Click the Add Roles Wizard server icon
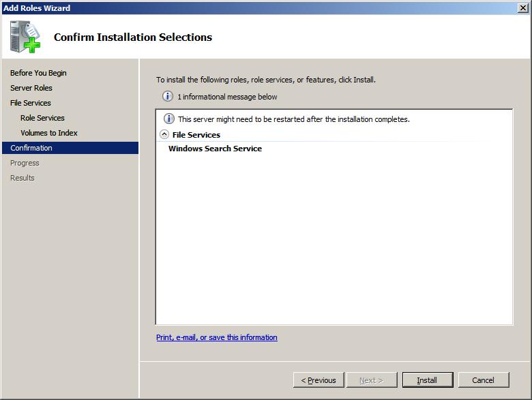The height and width of the screenshot is (400, 532). point(25,37)
